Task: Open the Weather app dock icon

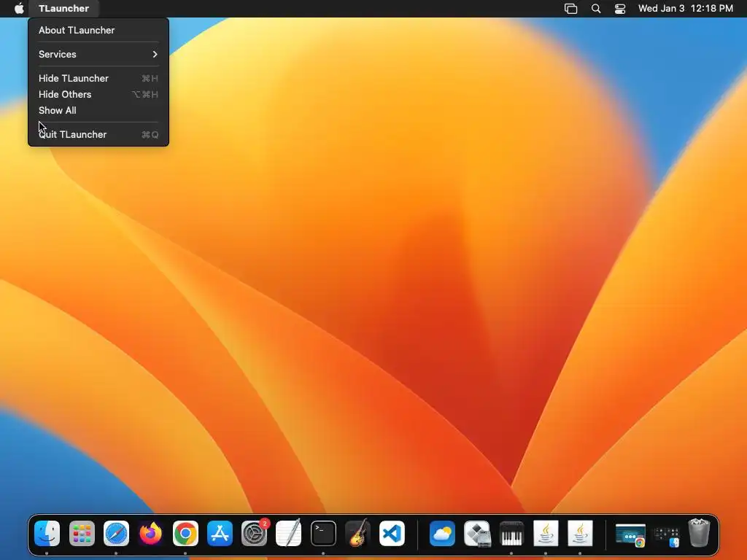Action: [x=443, y=533]
